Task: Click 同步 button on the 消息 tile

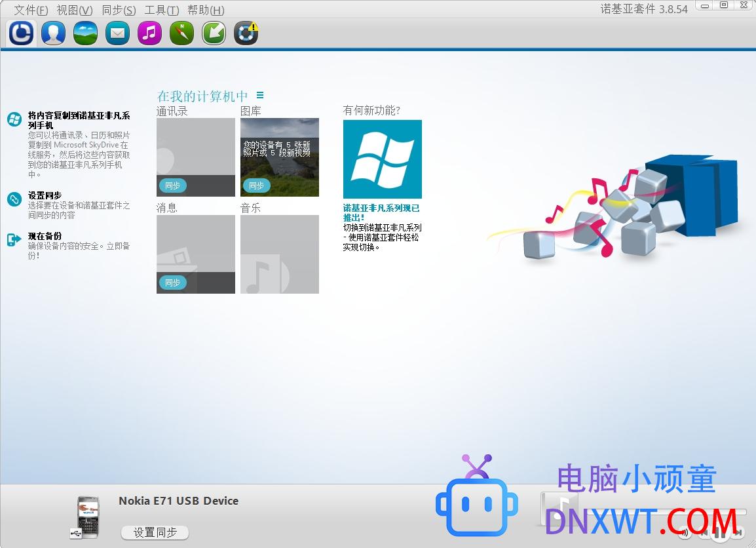Action: click(x=172, y=283)
